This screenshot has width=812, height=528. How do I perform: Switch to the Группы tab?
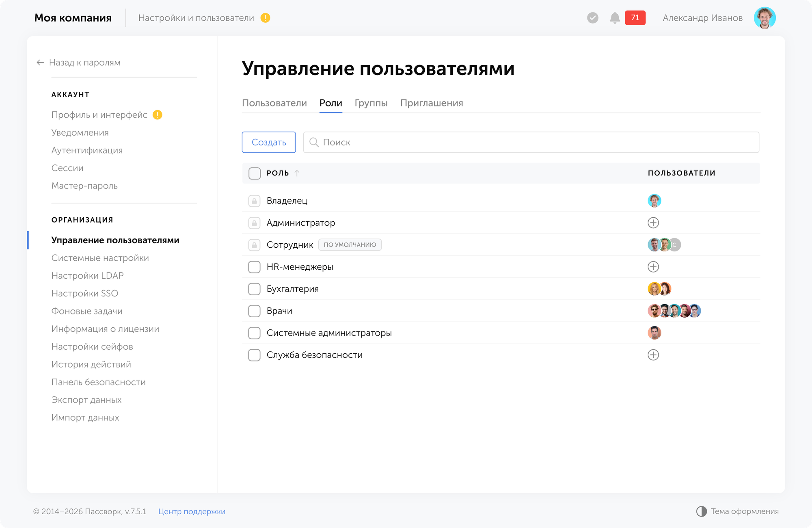(x=371, y=103)
